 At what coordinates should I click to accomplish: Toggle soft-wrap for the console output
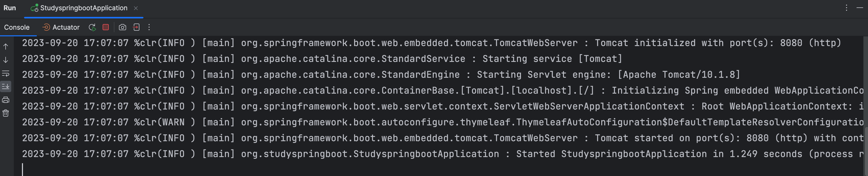coord(6,73)
